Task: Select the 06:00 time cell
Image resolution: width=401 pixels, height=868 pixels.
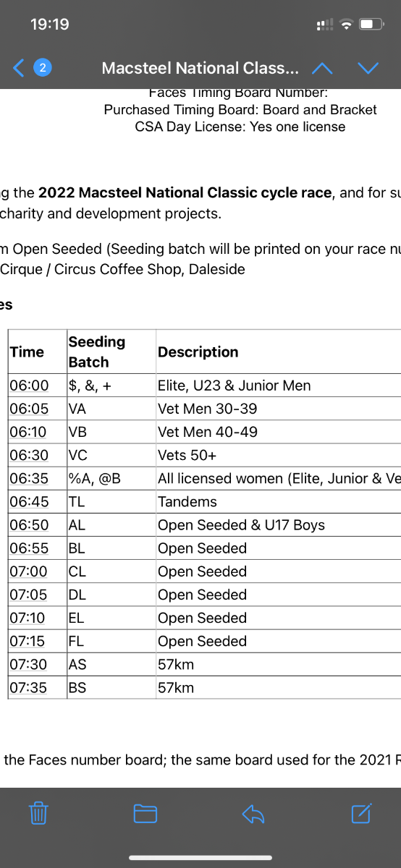Action: (x=29, y=386)
